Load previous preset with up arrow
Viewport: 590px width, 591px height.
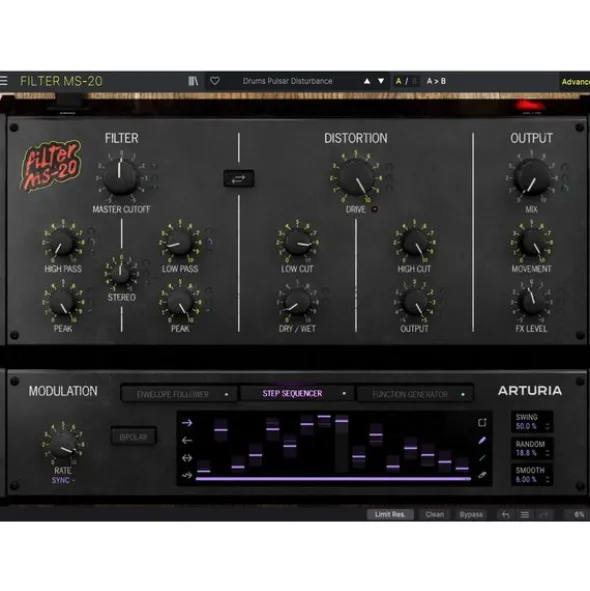click(366, 81)
